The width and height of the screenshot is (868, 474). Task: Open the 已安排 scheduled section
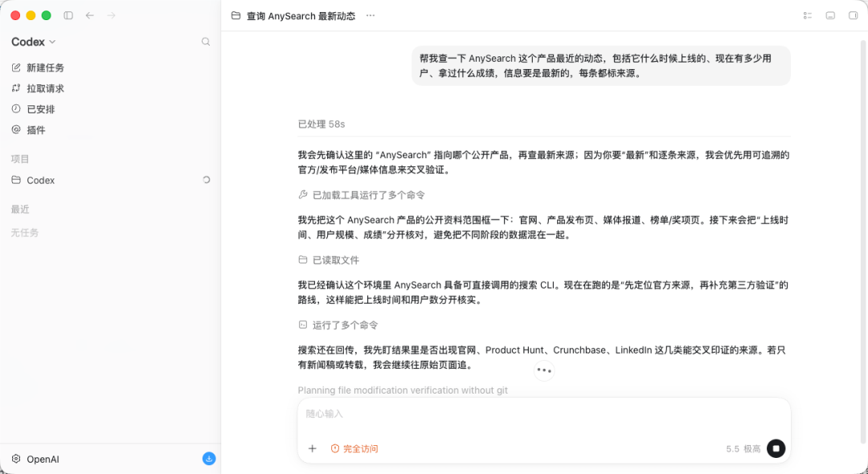coord(33,109)
